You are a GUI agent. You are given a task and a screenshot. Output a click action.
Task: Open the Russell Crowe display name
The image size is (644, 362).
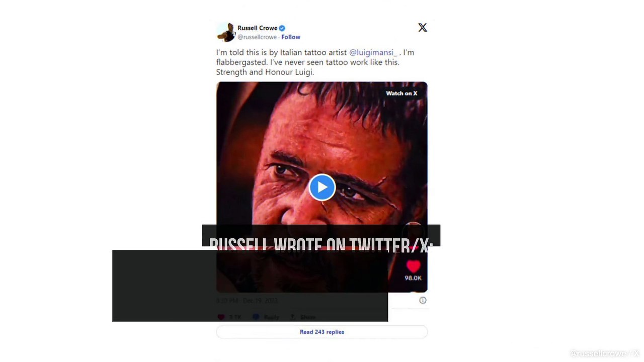(x=257, y=28)
